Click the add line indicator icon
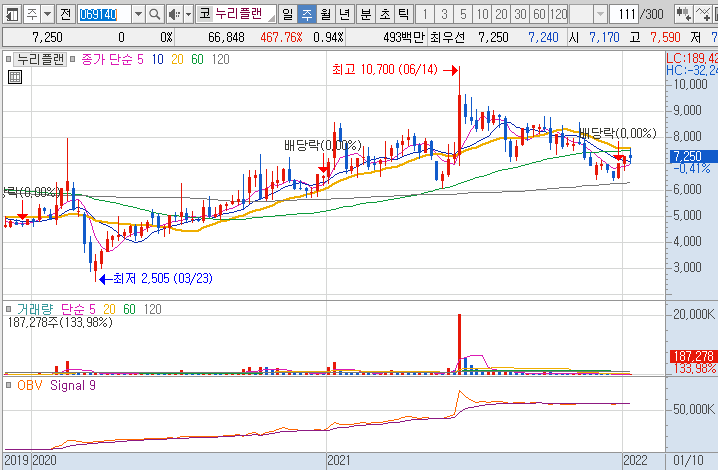The height and width of the screenshot is (470, 718). pyautogui.click(x=703, y=15)
